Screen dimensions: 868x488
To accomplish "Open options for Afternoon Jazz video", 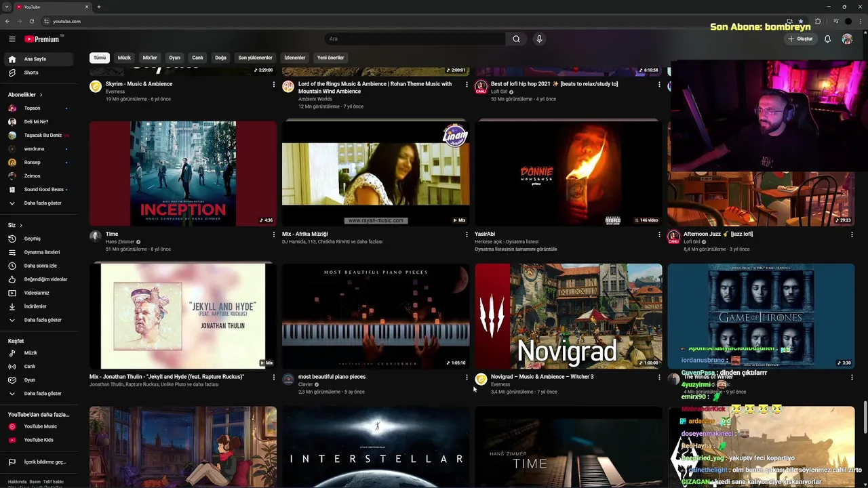I will point(852,235).
